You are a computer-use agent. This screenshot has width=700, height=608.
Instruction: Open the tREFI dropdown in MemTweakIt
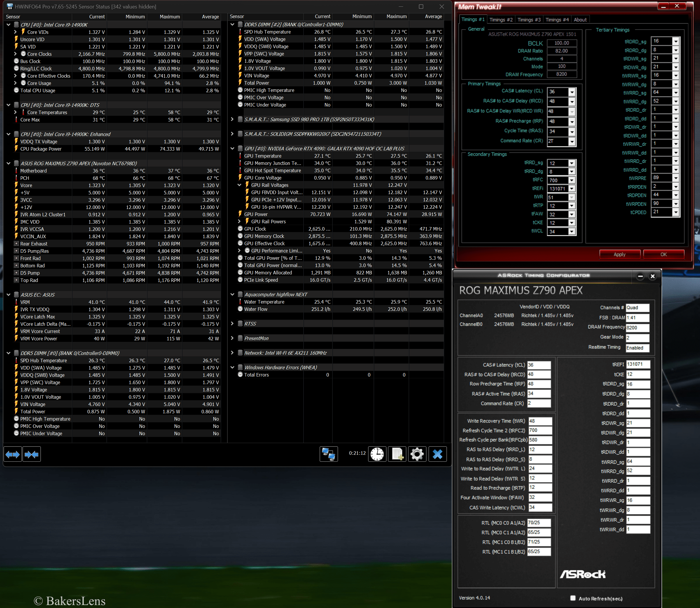[x=572, y=189]
